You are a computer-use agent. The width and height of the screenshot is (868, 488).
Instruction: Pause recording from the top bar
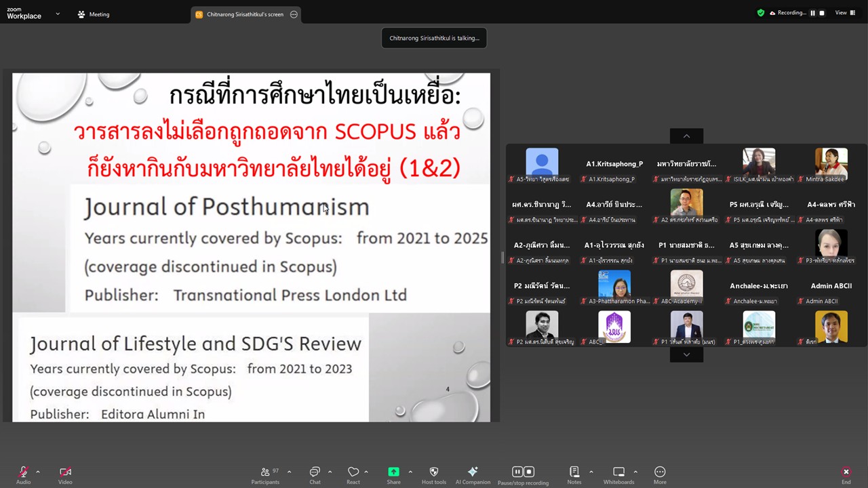coord(812,13)
